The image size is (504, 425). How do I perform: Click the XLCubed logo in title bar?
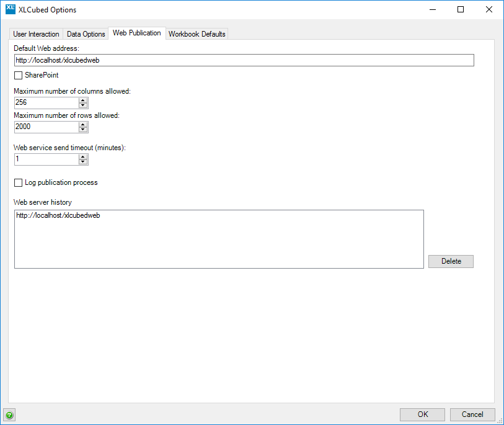(11, 9)
